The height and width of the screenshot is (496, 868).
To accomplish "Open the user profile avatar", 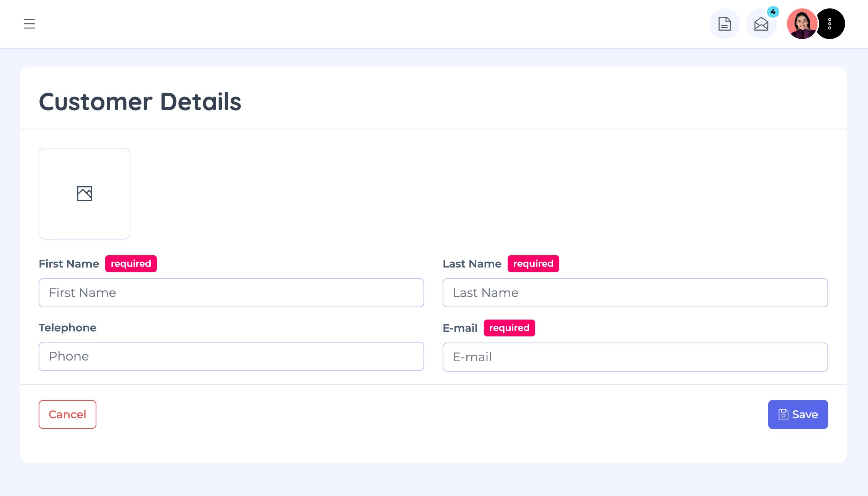I will tap(802, 24).
